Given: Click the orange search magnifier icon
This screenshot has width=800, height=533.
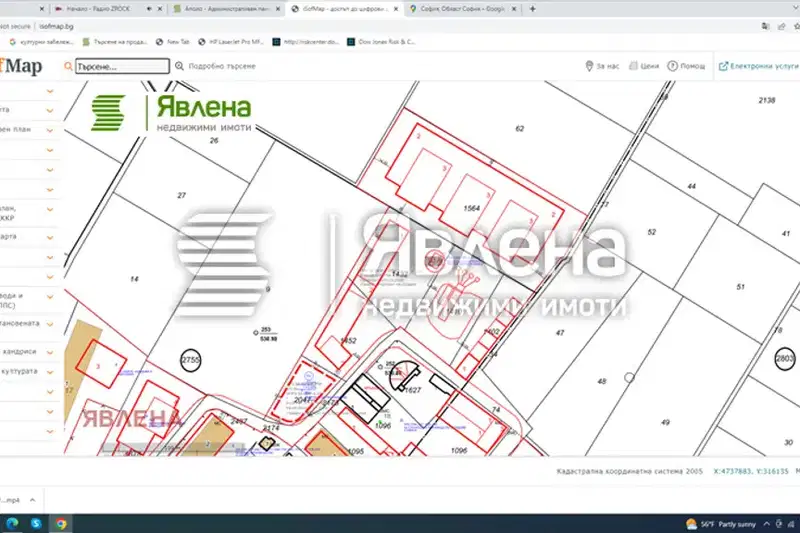Looking at the screenshot, I should [x=68, y=66].
